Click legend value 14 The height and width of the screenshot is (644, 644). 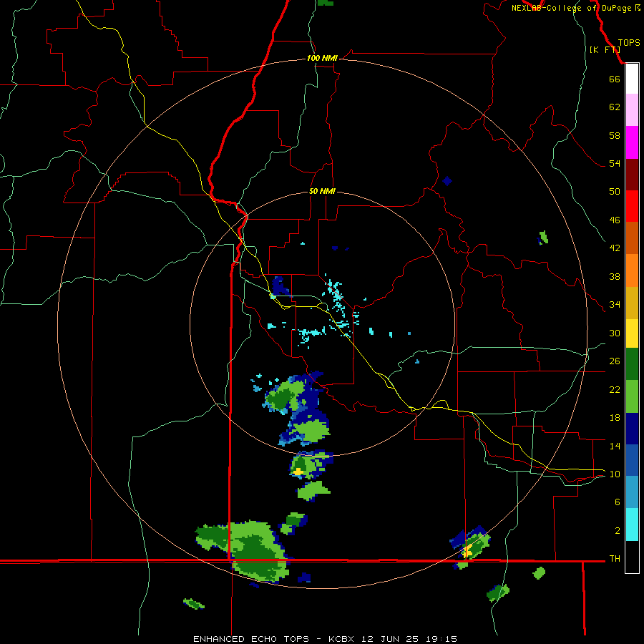point(615,446)
